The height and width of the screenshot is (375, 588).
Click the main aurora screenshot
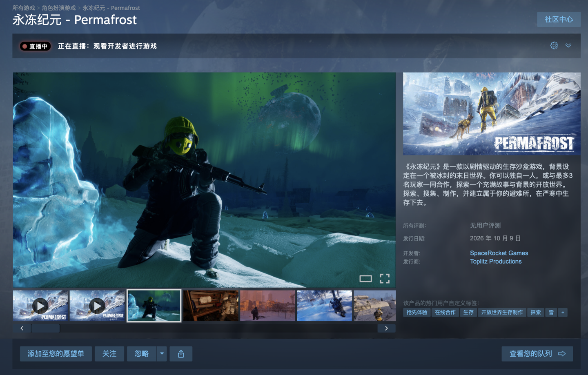[x=204, y=180]
